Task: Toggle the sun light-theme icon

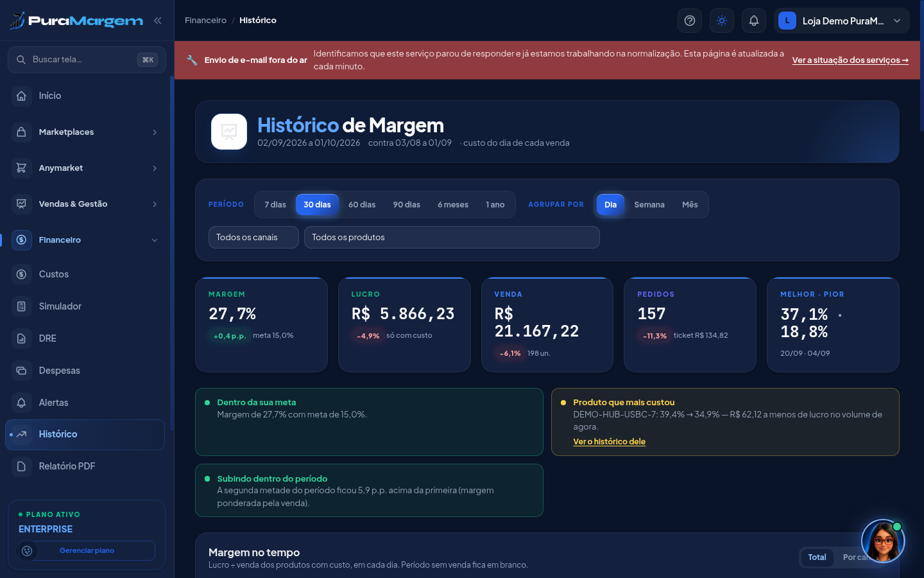Action: pyautogui.click(x=722, y=21)
